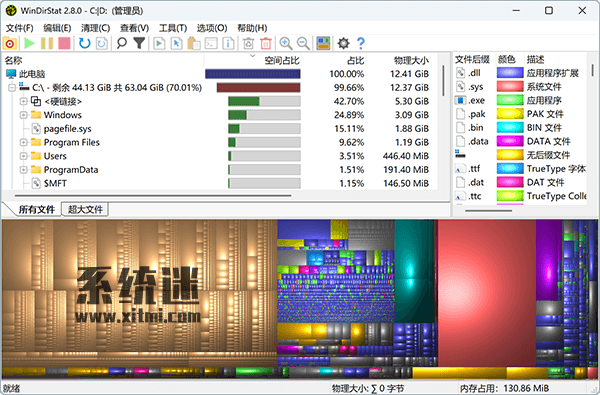The width and height of the screenshot is (600, 395).
Task: Click the pink stop scan icon
Action: click(x=64, y=43)
